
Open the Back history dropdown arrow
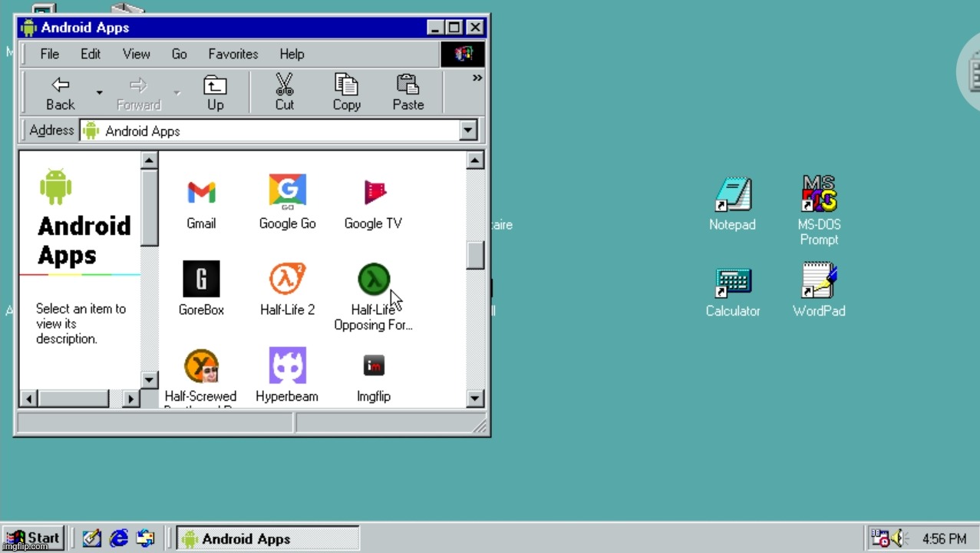click(x=99, y=93)
